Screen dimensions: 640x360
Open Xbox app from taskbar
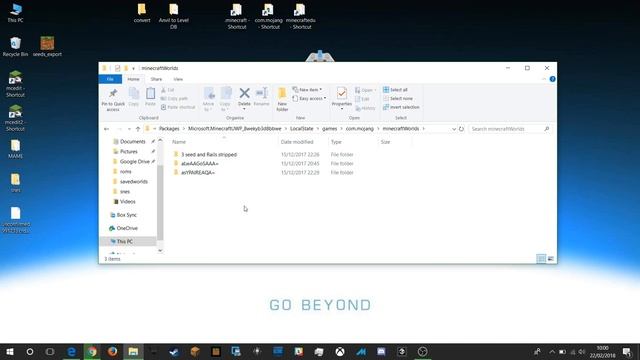tap(340, 351)
